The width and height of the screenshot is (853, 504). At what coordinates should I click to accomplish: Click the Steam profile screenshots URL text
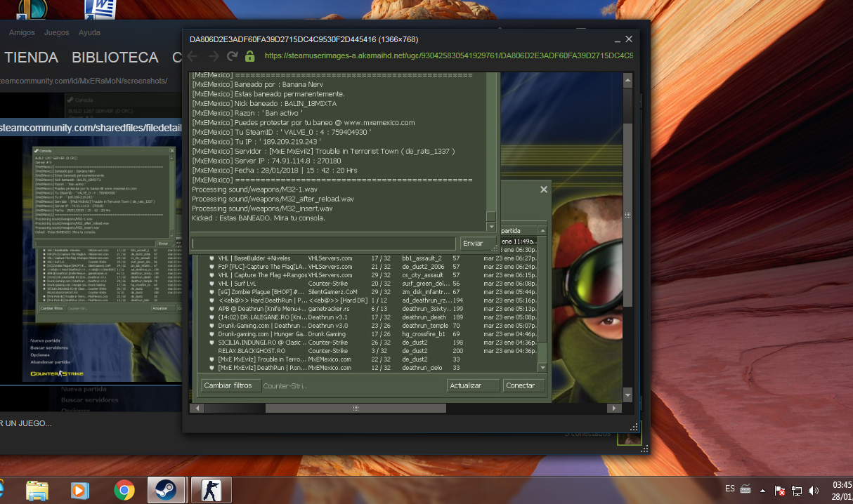click(x=84, y=81)
